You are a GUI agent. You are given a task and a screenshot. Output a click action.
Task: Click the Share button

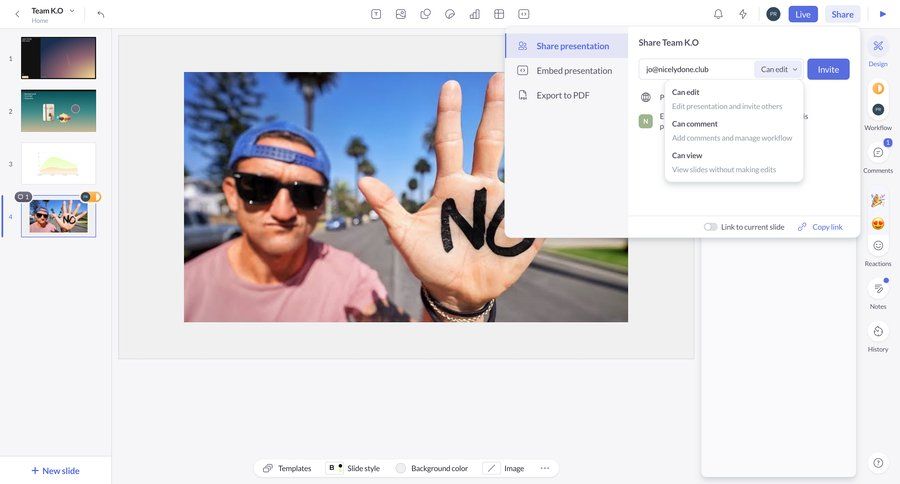point(843,14)
